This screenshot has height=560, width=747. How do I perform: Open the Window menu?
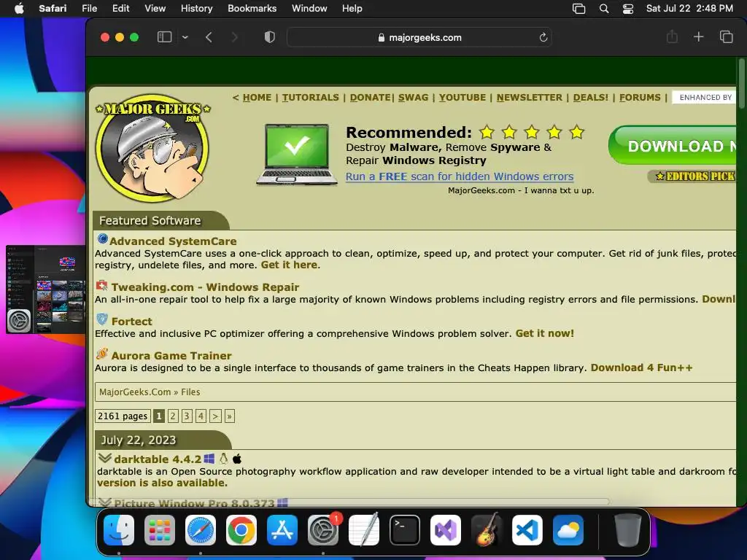pos(309,9)
